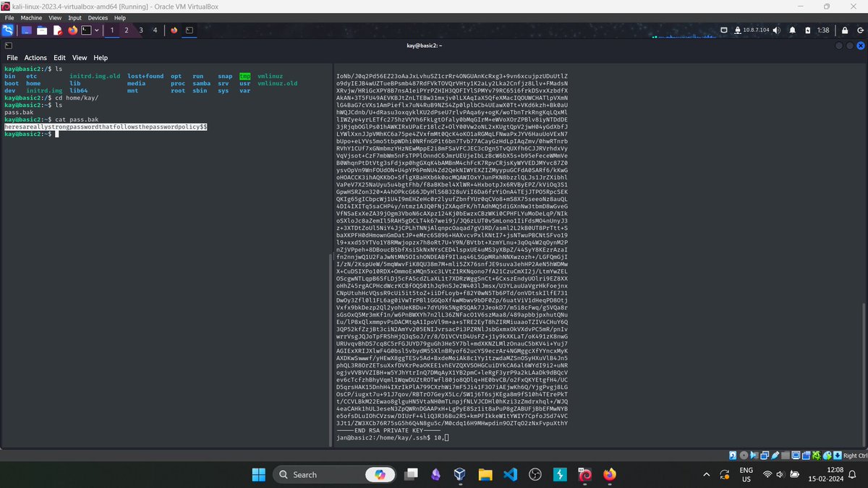Launch Firefox from Kali panel launcher
868x488 pixels.
click(x=72, y=30)
